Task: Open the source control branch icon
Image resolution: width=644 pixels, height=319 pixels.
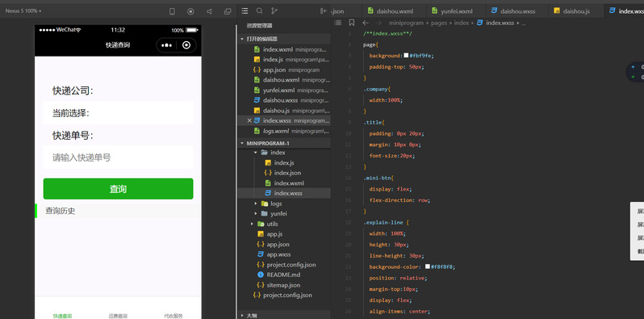Action: [x=274, y=11]
